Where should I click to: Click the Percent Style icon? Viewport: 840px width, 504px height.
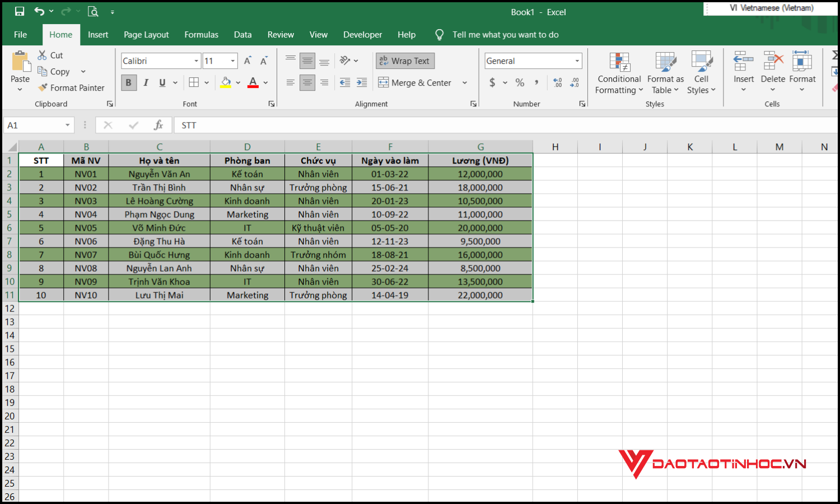tap(519, 82)
